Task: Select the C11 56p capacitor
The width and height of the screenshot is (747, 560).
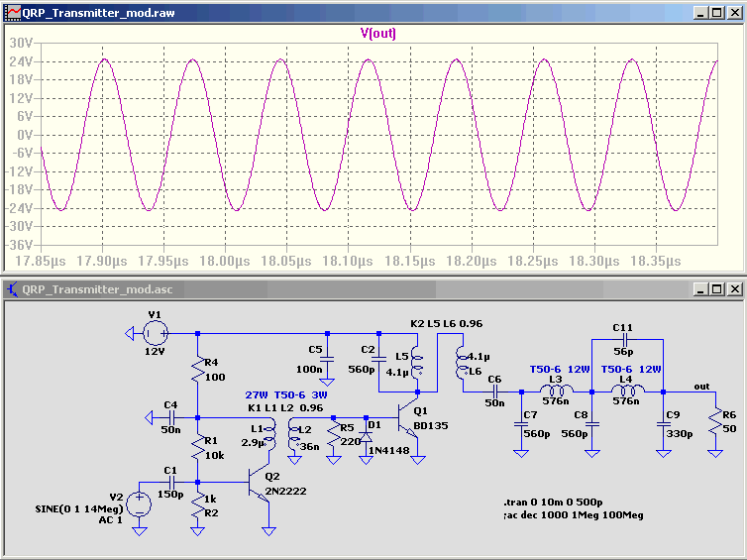Action: pyautogui.click(x=627, y=339)
